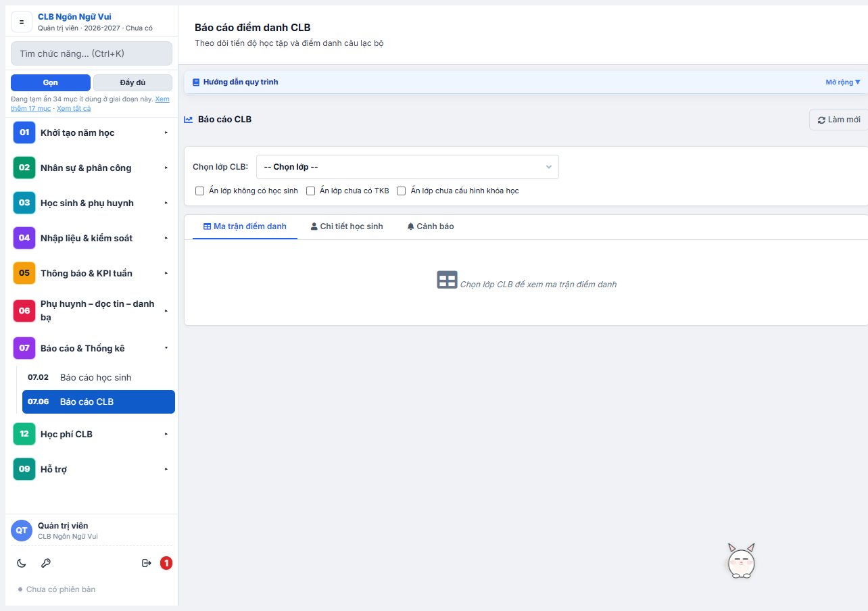The height and width of the screenshot is (611, 868).
Task: Select the 07.06 Báo cáo CLB item
Action: pyautogui.click(x=99, y=401)
